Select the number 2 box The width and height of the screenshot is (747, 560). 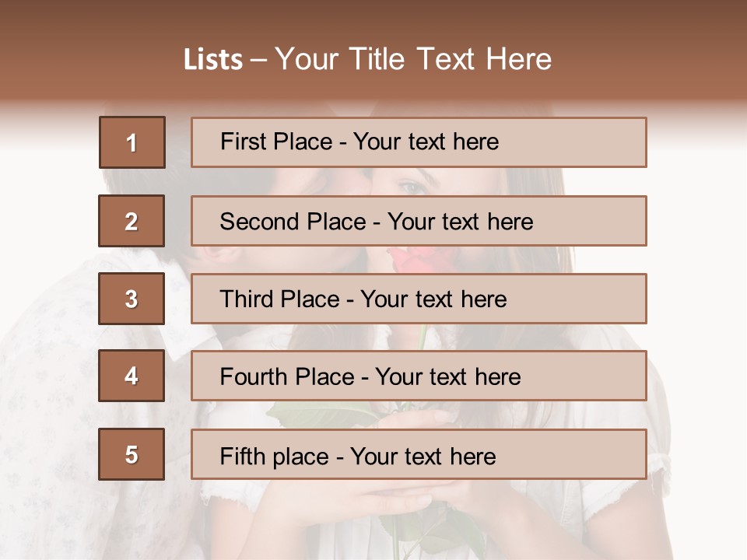[132, 222]
